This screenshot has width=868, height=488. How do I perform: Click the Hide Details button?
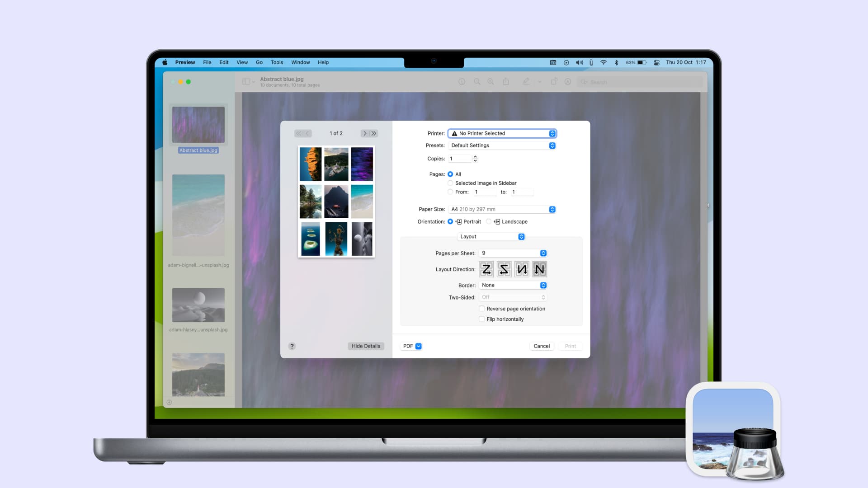pyautogui.click(x=366, y=346)
